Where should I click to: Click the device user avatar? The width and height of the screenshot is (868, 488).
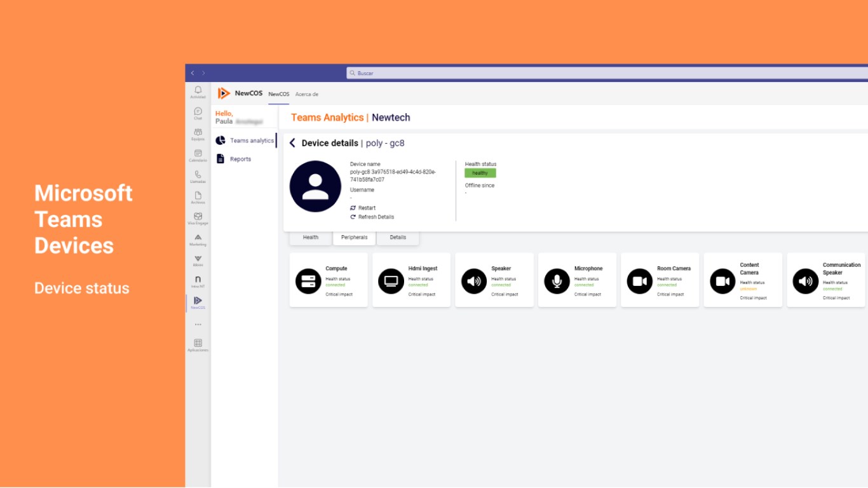(315, 187)
